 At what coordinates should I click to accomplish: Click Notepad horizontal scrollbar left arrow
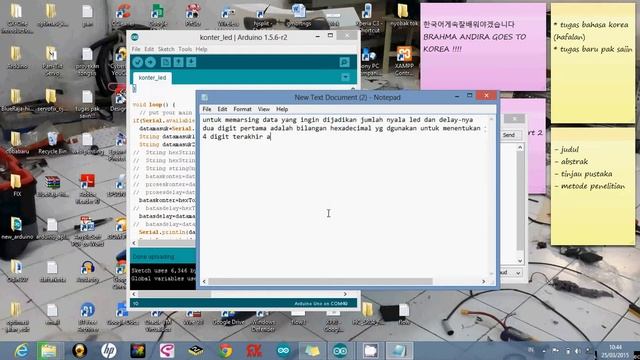tap(204, 281)
